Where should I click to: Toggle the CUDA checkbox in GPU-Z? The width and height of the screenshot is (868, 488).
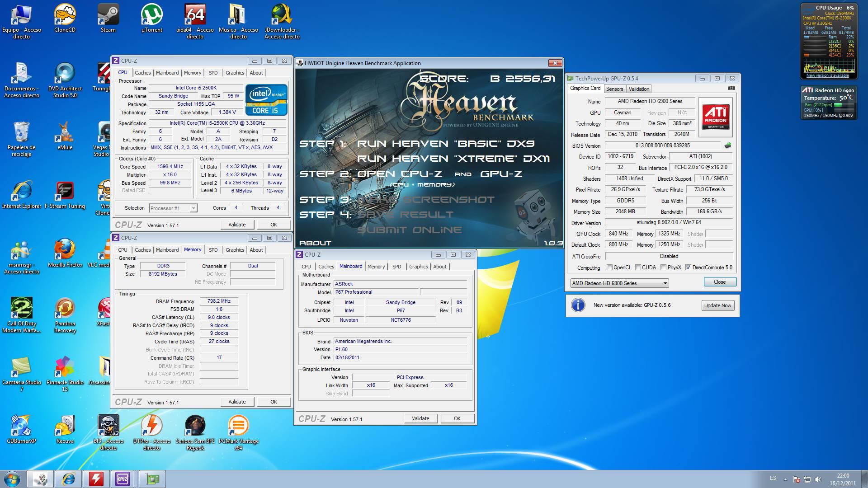click(638, 267)
